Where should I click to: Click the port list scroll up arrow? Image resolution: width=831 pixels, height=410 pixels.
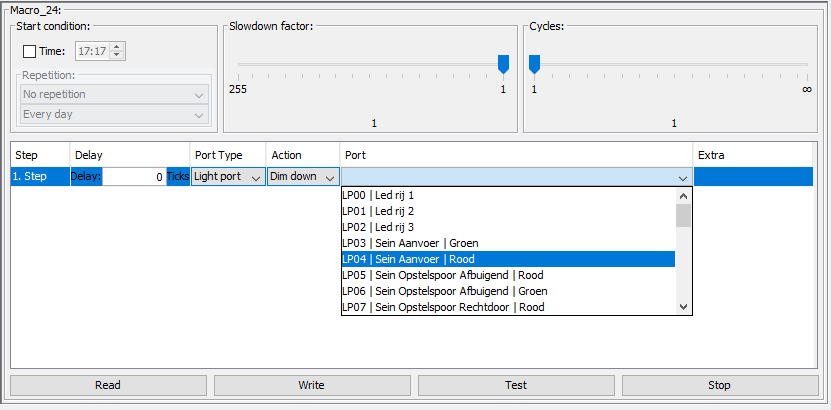tap(683, 196)
